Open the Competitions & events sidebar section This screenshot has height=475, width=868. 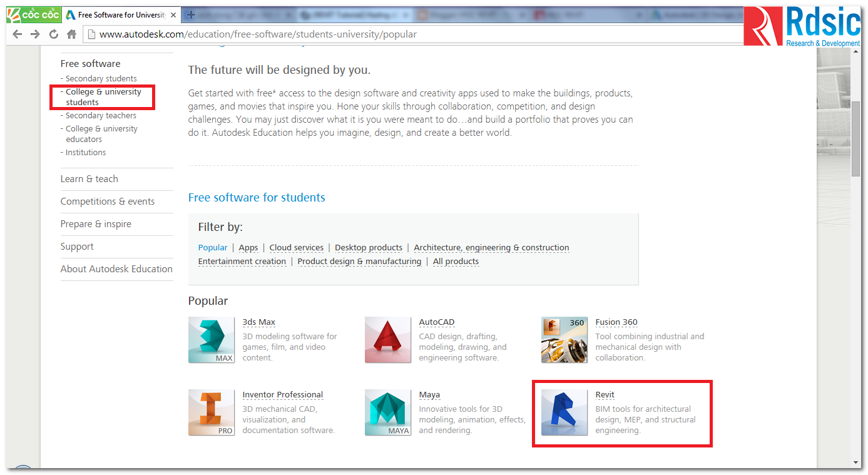pyautogui.click(x=108, y=202)
